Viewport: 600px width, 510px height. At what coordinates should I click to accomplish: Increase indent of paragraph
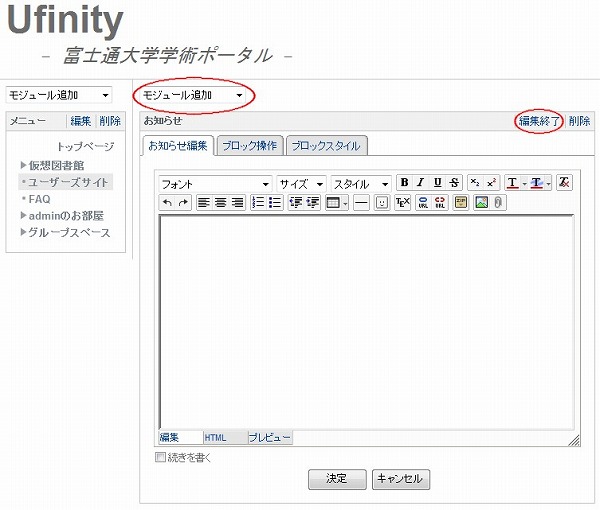(312, 202)
